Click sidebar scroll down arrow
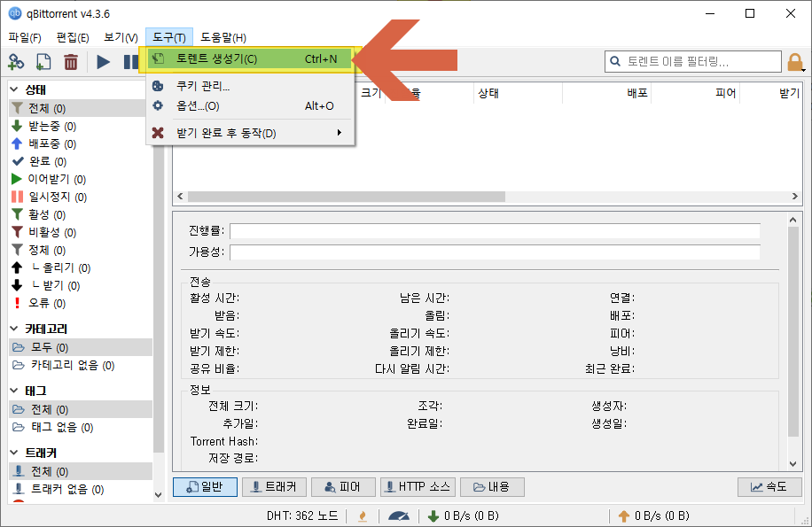This screenshot has width=812, height=527. tap(159, 495)
